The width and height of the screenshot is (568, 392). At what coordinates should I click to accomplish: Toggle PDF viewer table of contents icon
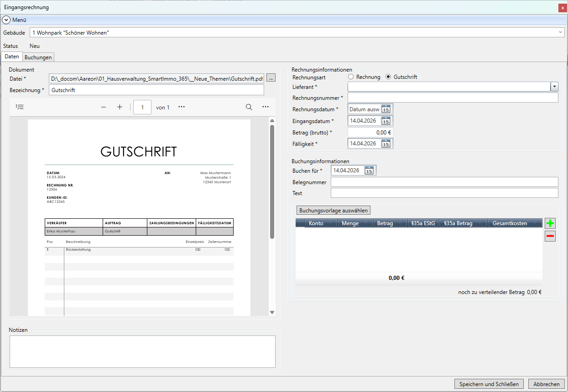pos(20,107)
